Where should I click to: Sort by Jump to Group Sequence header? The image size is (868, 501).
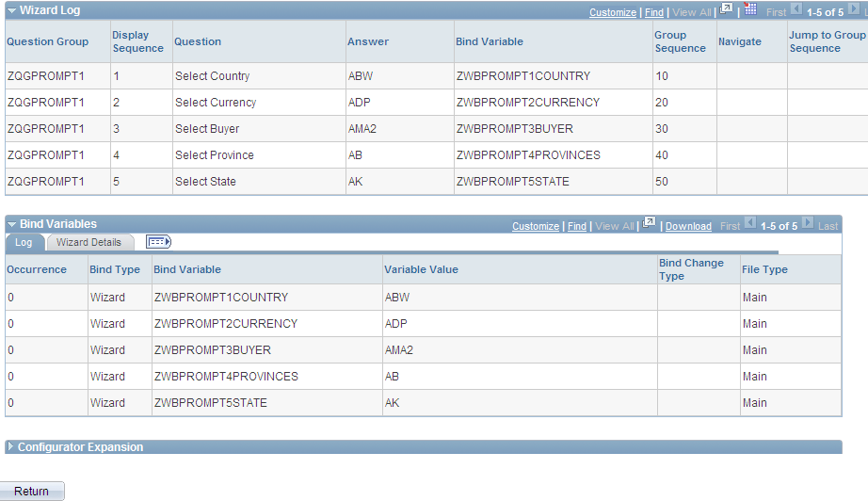coord(827,41)
